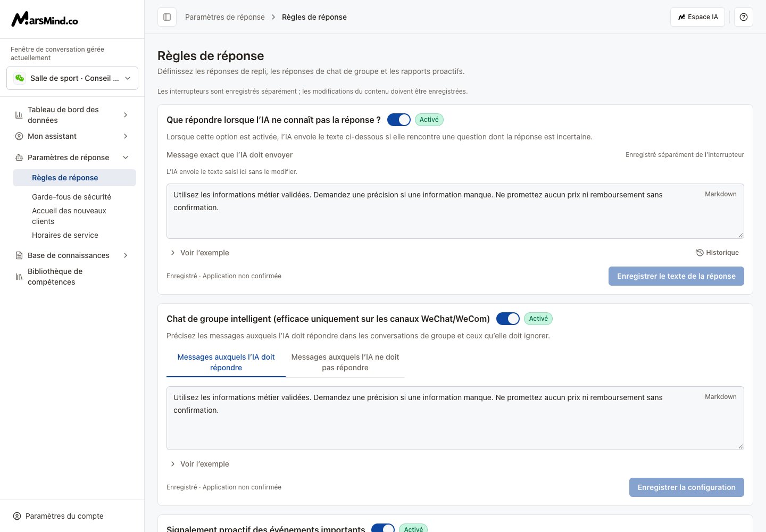Open the Historique clock icon
Screen dimensions: 766x532
pyautogui.click(x=700, y=253)
